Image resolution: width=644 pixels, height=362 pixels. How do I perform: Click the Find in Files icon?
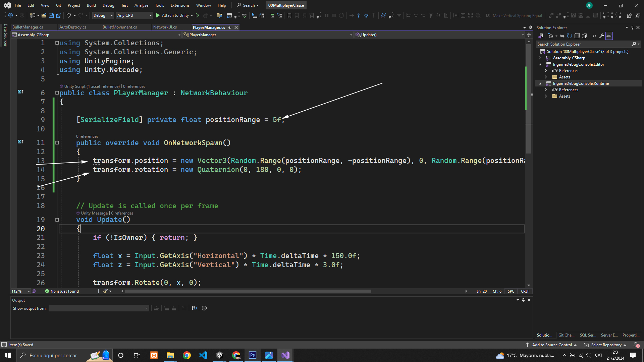point(219,15)
